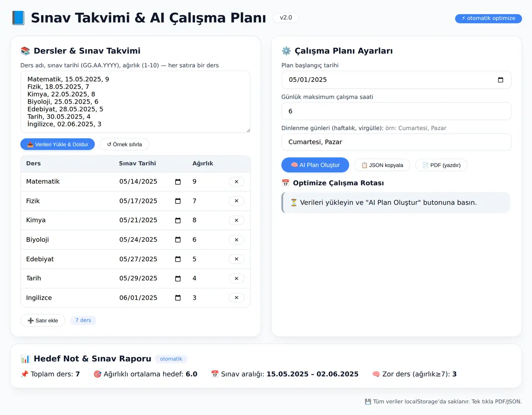The height and width of the screenshot is (415, 532).
Task: Remove the Matematik row
Action: point(236,182)
